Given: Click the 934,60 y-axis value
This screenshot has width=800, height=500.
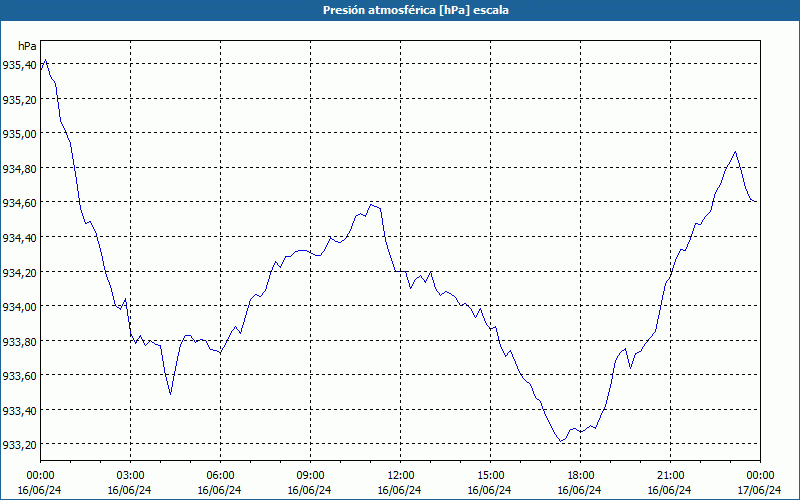Looking at the screenshot, I should pos(19,203).
